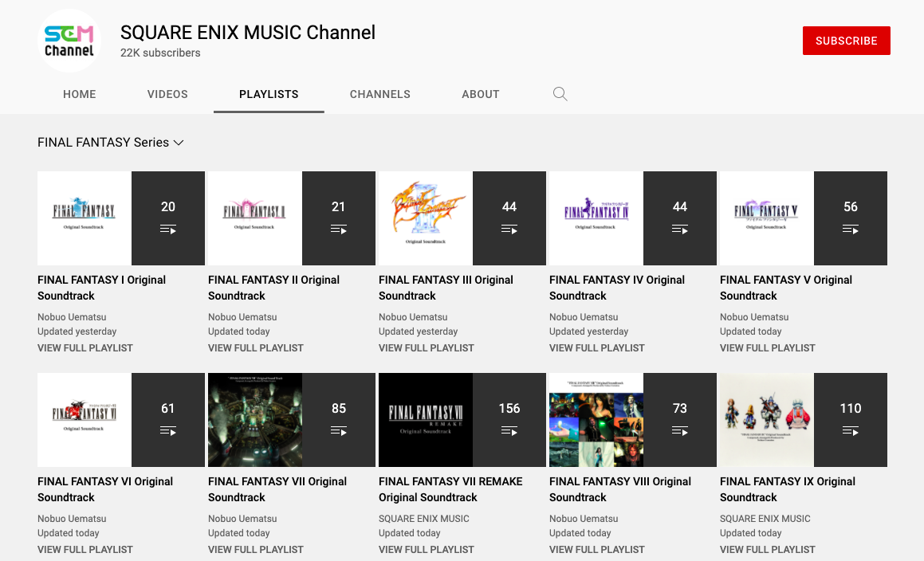The height and width of the screenshot is (561, 924).
Task: Play FINAL FANTASY II playlist overlay icon
Action: (x=338, y=229)
